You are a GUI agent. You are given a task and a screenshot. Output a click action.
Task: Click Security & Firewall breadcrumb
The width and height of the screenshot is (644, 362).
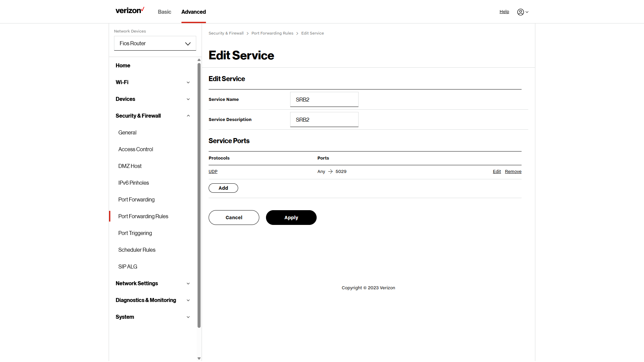pos(226,33)
